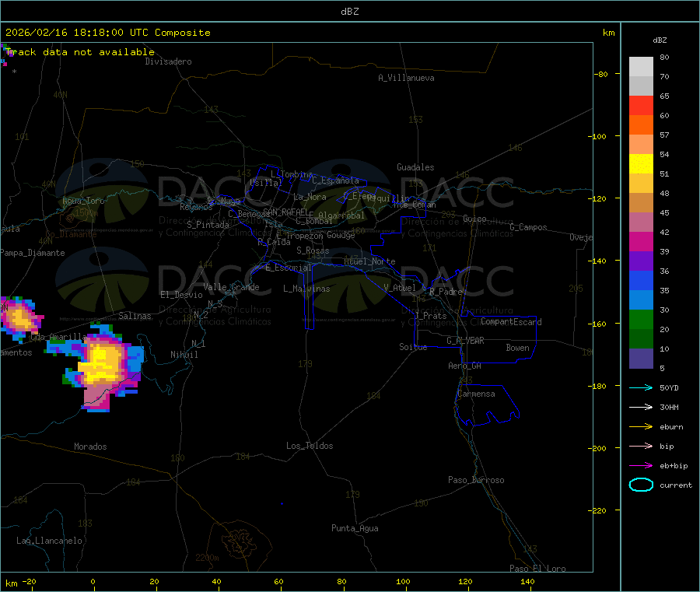This screenshot has width=700, height=592.
Task: Pick the dark orange 60 dBZ swatch
Action: [x=641, y=125]
